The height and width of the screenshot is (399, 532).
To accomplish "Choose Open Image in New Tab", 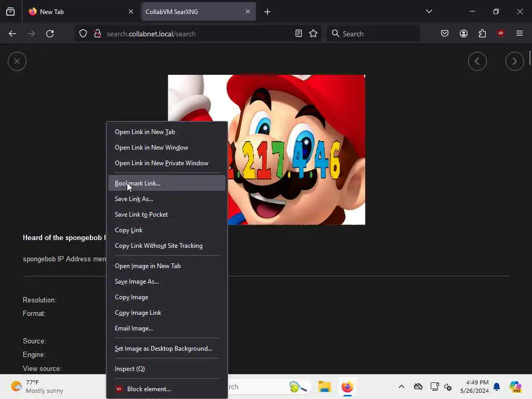I will pyautogui.click(x=167, y=266).
